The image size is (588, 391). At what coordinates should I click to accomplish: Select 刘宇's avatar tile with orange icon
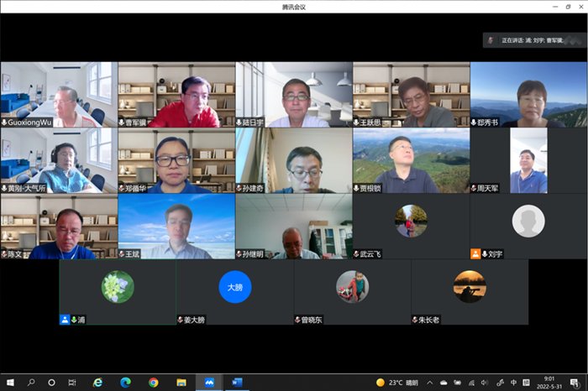528,226
